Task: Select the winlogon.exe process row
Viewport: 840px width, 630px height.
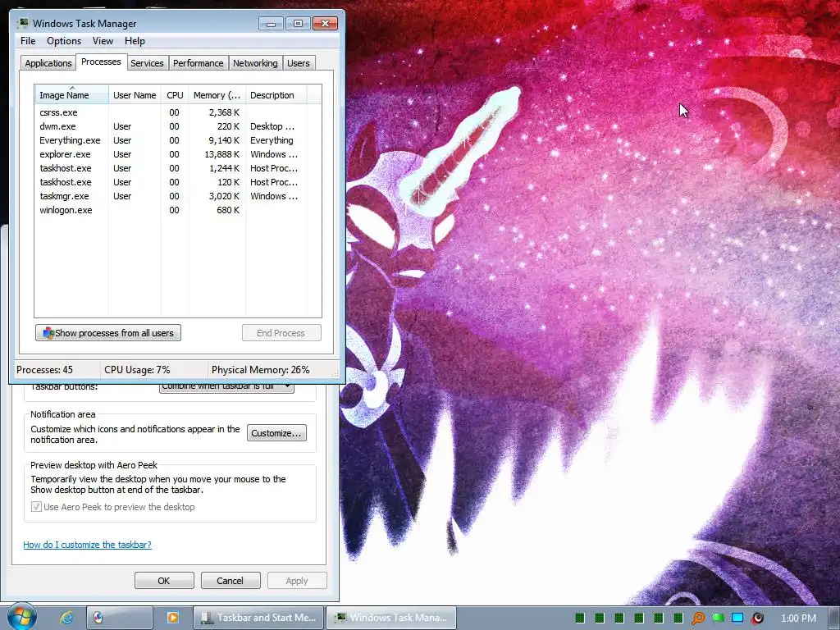Action: pos(178,210)
